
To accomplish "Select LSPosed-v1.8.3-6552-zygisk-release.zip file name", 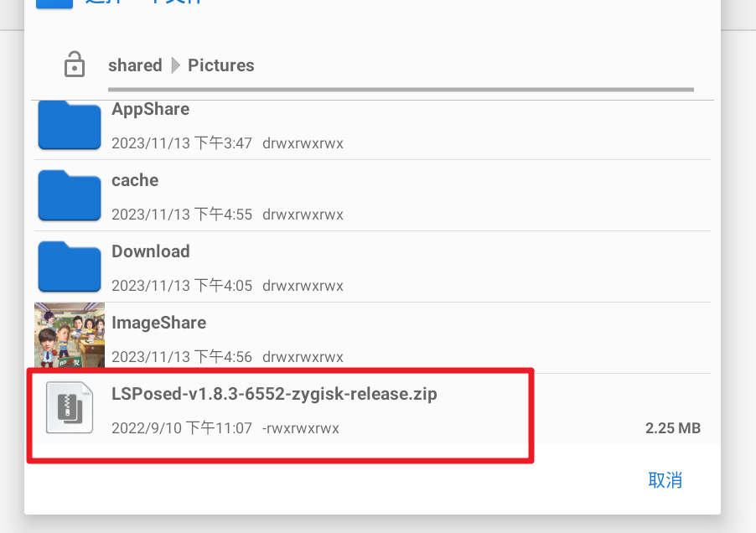I will [x=274, y=394].
